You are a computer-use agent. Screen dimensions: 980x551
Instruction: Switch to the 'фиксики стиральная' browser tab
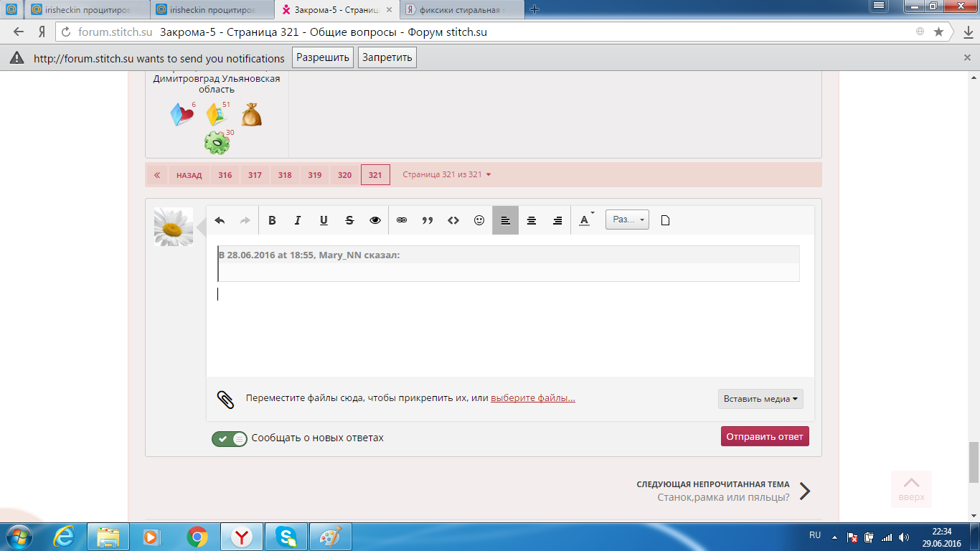tap(461, 9)
